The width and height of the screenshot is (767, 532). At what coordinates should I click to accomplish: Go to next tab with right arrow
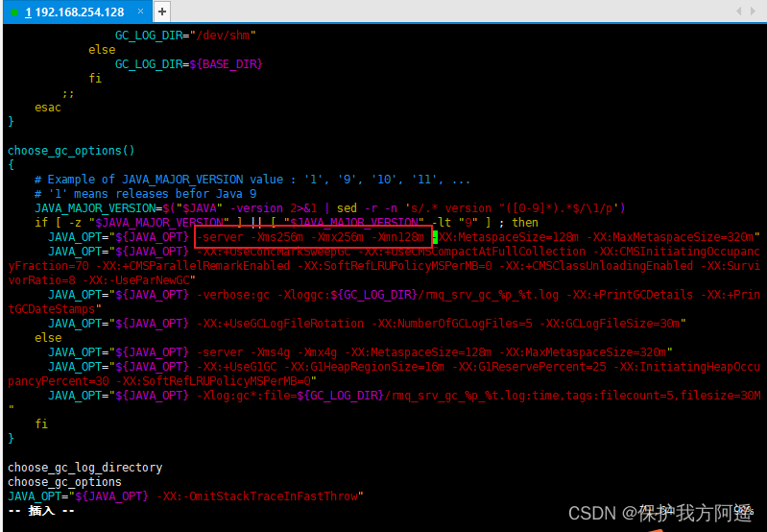(753, 12)
